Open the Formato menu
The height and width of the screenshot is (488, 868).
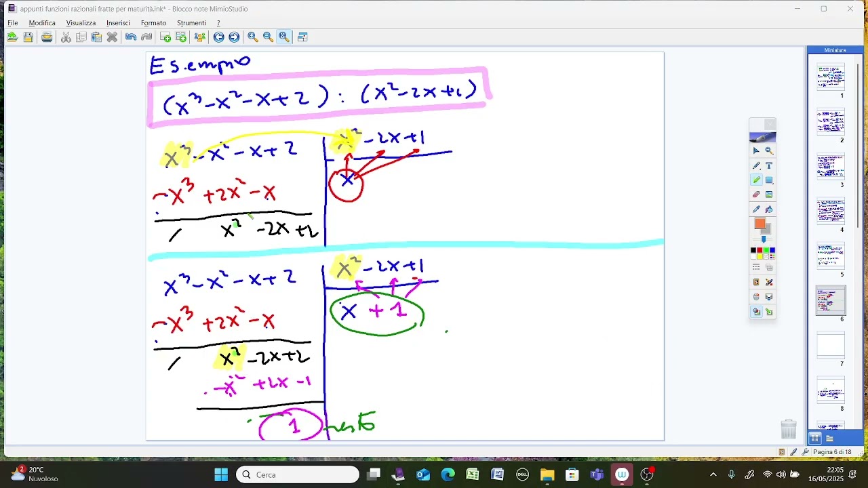tap(153, 23)
